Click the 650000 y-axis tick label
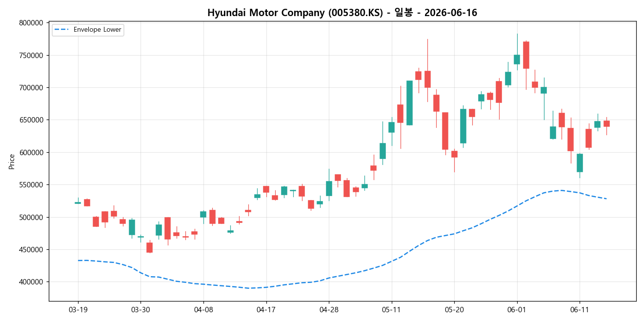 [31, 120]
